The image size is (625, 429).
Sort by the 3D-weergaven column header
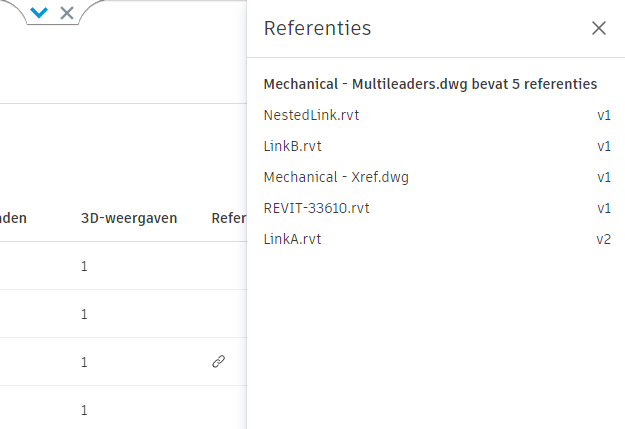tap(129, 217)
